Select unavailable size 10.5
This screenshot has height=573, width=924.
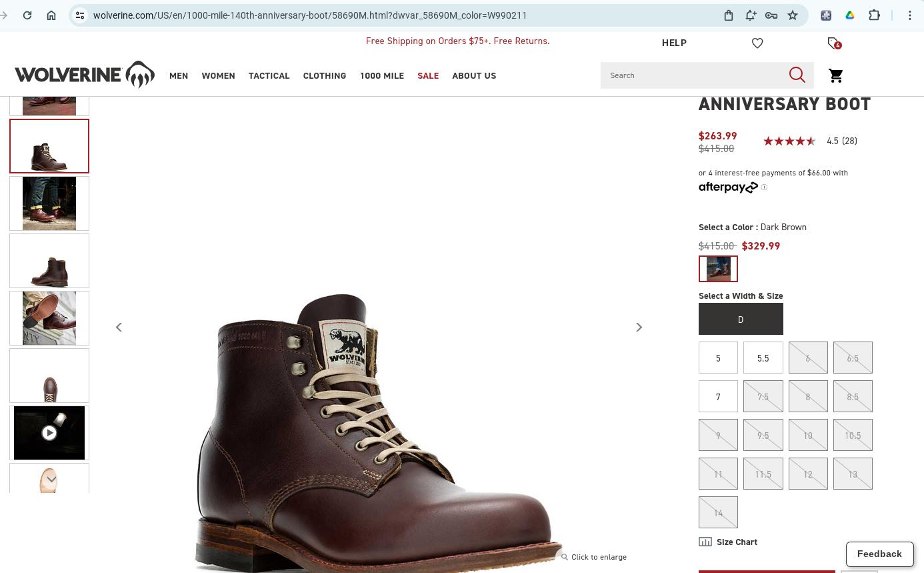(853, 436)
